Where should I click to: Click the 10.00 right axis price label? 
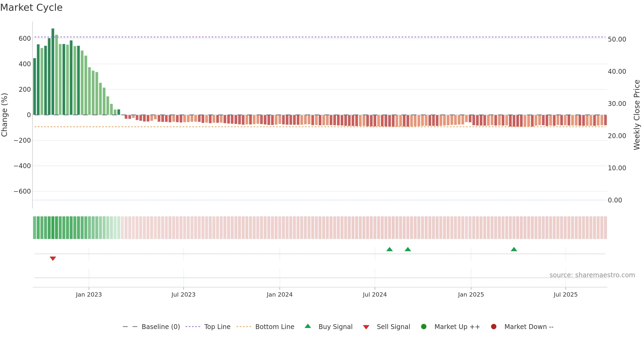(x=617, y=168)
